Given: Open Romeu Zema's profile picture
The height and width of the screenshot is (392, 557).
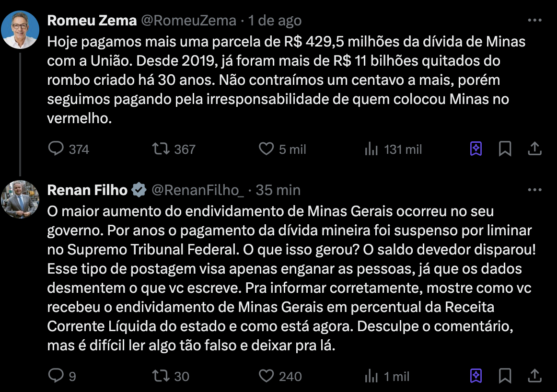Looking at the screenshot, I should click(x=20, y=28).
